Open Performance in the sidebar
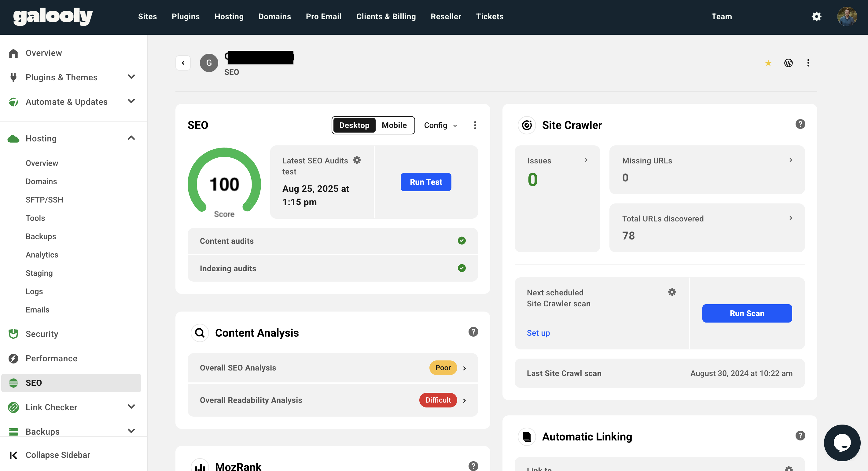 [51, 358]
